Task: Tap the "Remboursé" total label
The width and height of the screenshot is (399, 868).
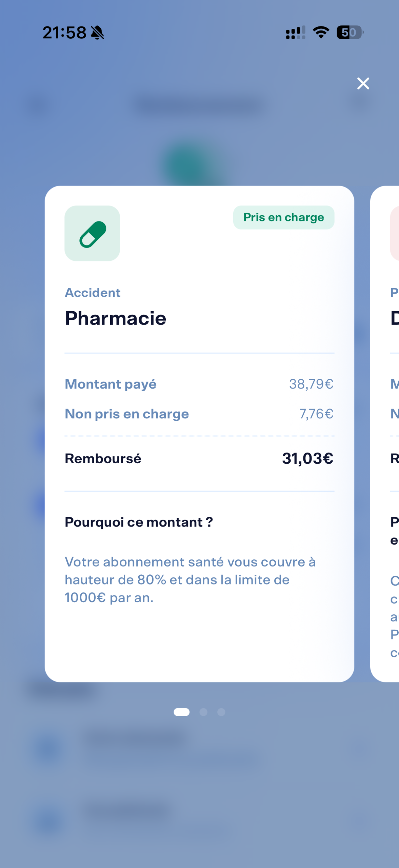Action: [103, 458]
